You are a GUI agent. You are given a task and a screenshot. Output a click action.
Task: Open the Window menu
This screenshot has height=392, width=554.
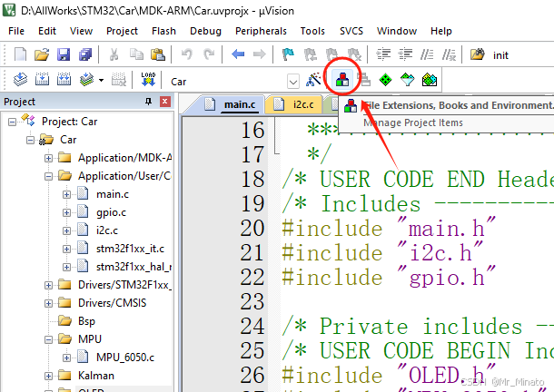point(396,31)
